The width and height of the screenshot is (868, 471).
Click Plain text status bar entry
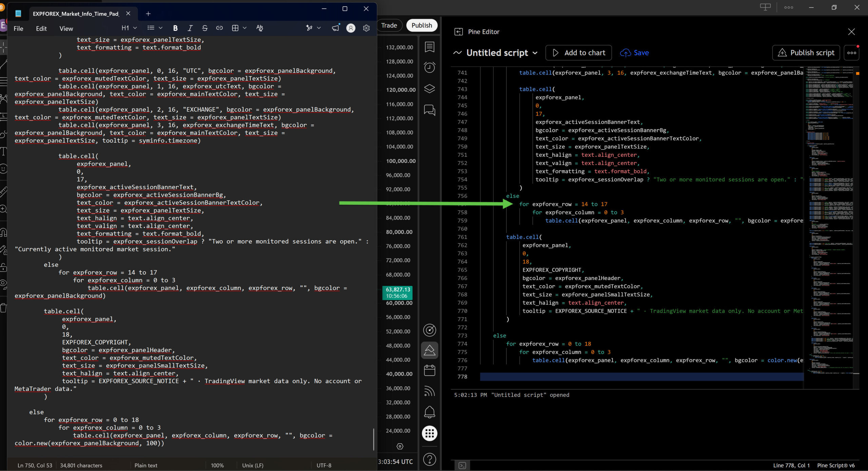[x=146, y=466]
